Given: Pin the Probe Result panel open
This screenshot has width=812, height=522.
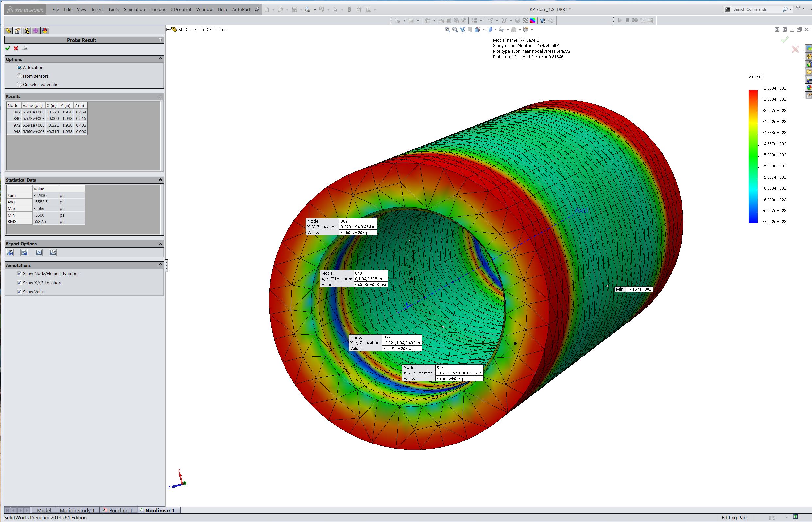Looking at the screenshot, I should click(x=25, y=48).
